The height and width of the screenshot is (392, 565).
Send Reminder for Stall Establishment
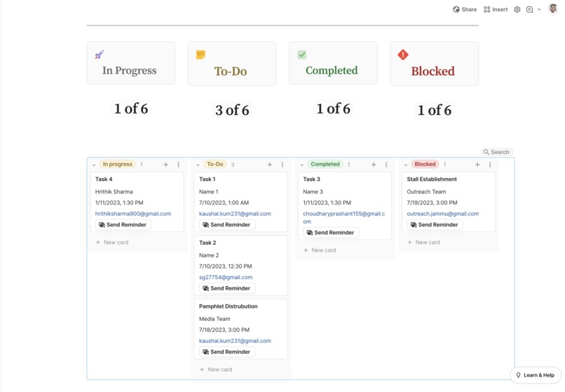435,224
